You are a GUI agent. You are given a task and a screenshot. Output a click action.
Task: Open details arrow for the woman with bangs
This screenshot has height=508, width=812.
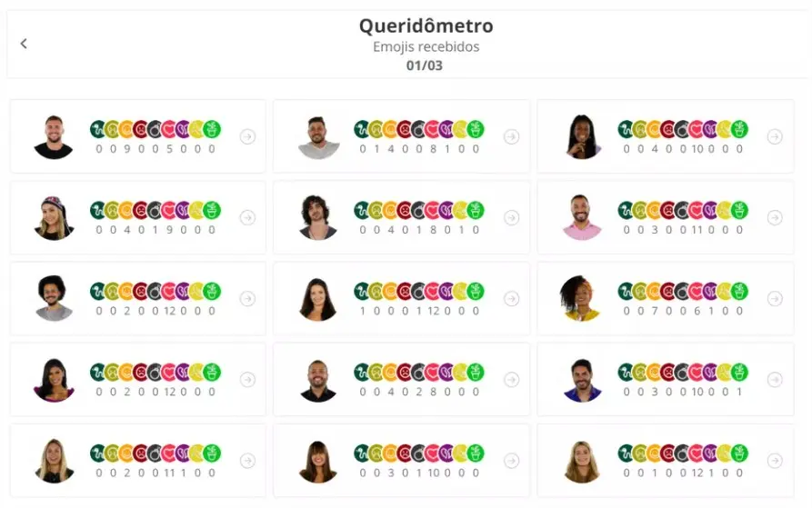pos(511,461)
